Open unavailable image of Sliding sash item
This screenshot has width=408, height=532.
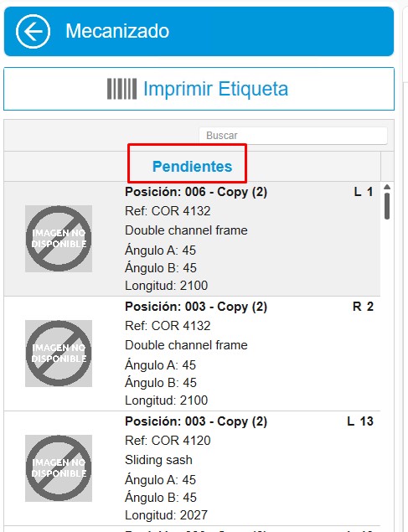click(59, 468)
